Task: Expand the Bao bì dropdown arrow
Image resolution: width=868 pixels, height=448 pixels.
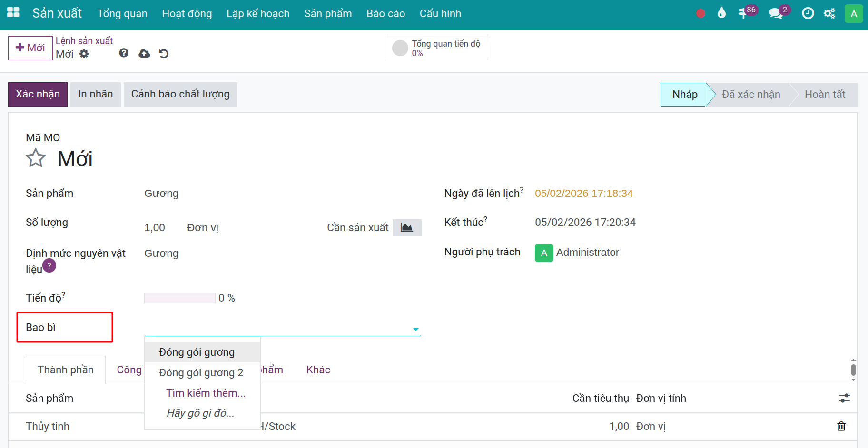Action: (x=416, y=329)
